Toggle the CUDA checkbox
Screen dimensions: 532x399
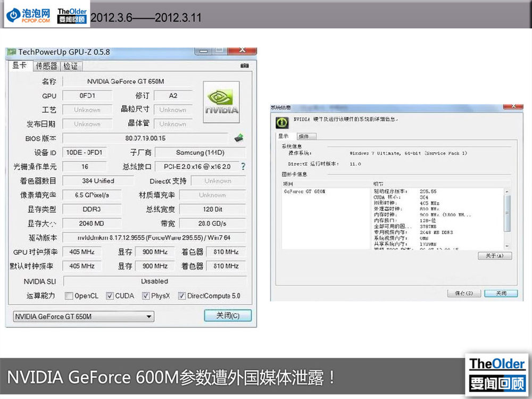click(x=110, y=296)
